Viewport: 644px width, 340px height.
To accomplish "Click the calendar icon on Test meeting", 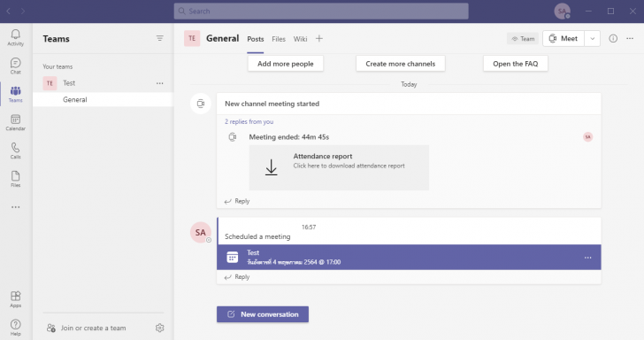I will (x=233, y=257).
